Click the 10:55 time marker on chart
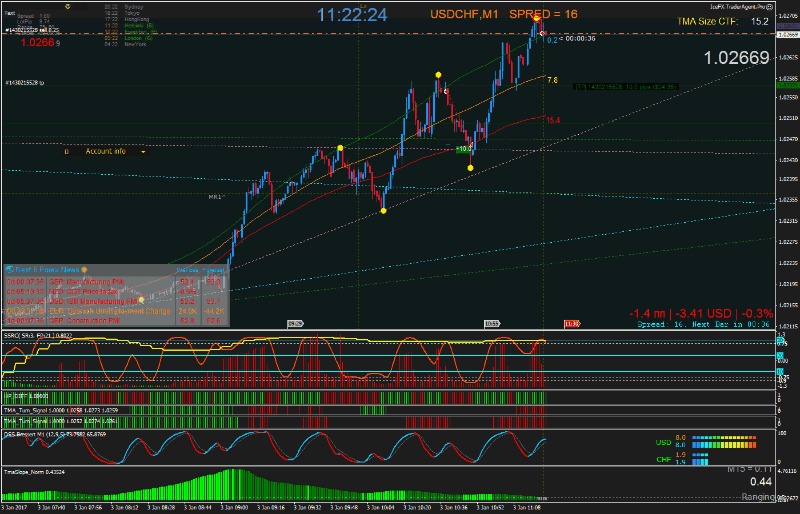 (x=492, y=324)
